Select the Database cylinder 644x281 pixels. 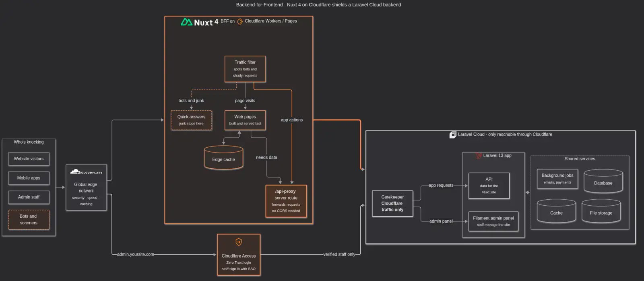pyautogui.click(x=603, y=181)
